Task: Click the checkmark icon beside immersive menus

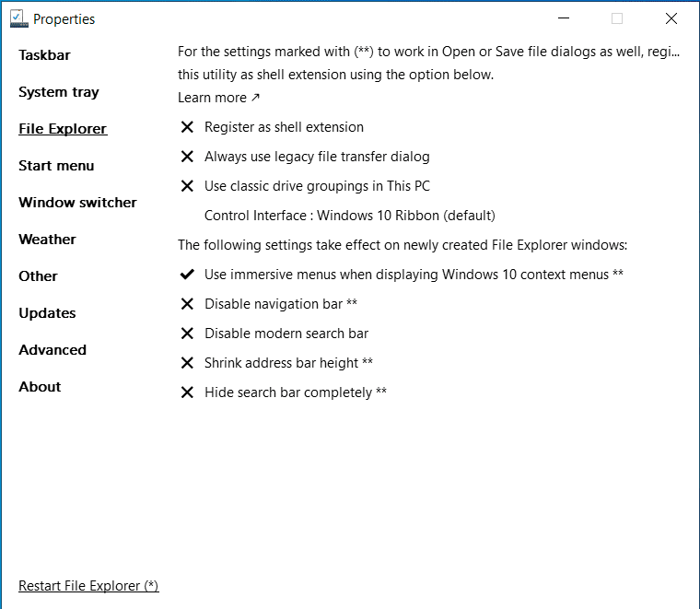Action: (x=187, y=275)
